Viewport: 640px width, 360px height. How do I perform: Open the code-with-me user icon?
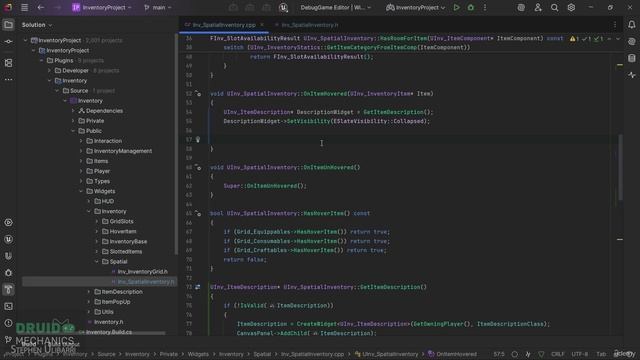click(538, 7)
